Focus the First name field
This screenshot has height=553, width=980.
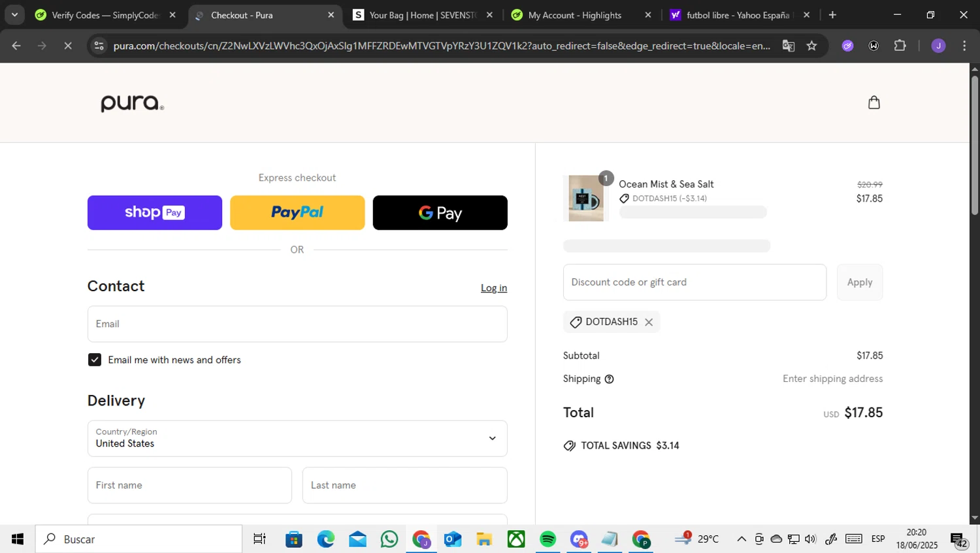[189, 485]
